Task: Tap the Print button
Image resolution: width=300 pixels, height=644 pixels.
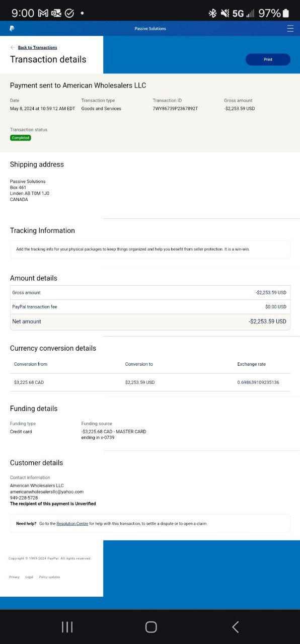Action: point(268,59)
